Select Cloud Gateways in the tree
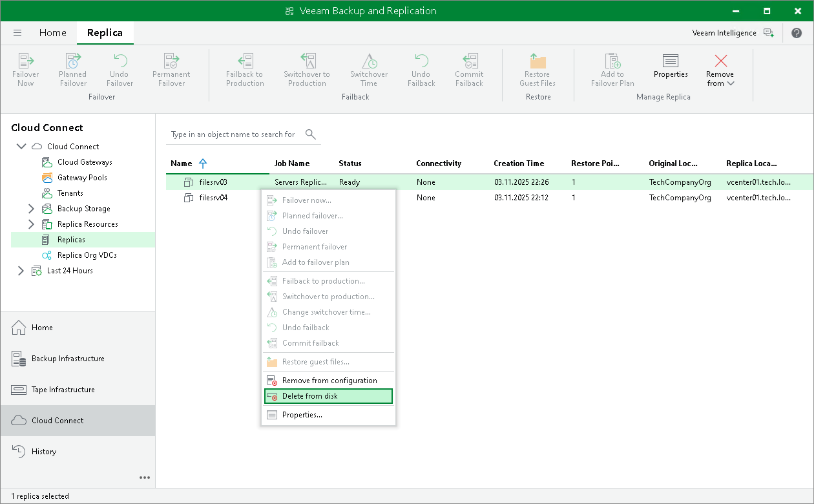Screen dimensions: 814x504 point(85,162)
